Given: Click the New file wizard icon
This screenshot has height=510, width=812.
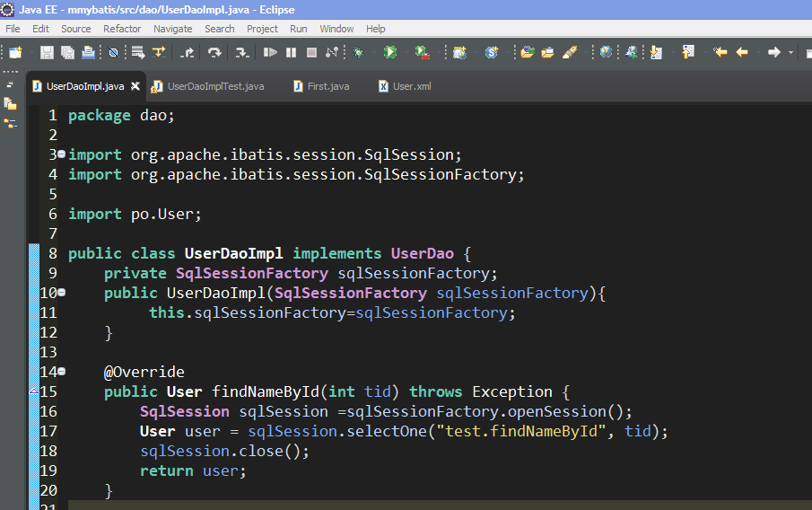Looking at the screenshot, I should [15, 52].
